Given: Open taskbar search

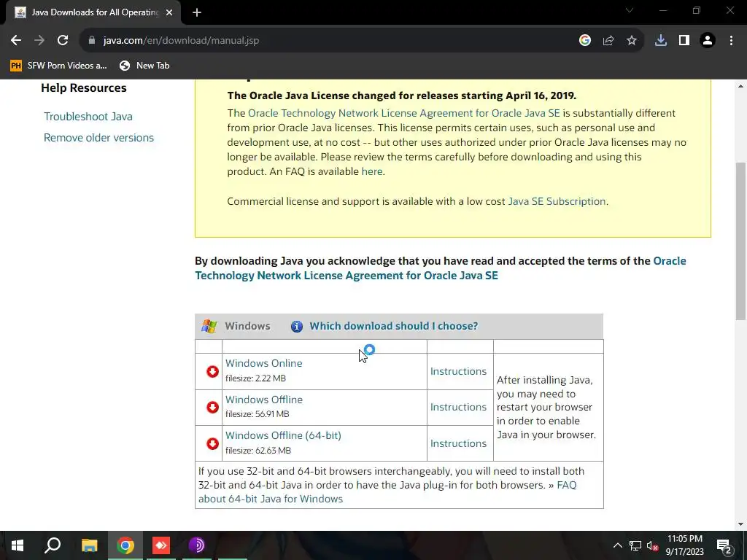Looking at the screenshot, I should 53,545.
